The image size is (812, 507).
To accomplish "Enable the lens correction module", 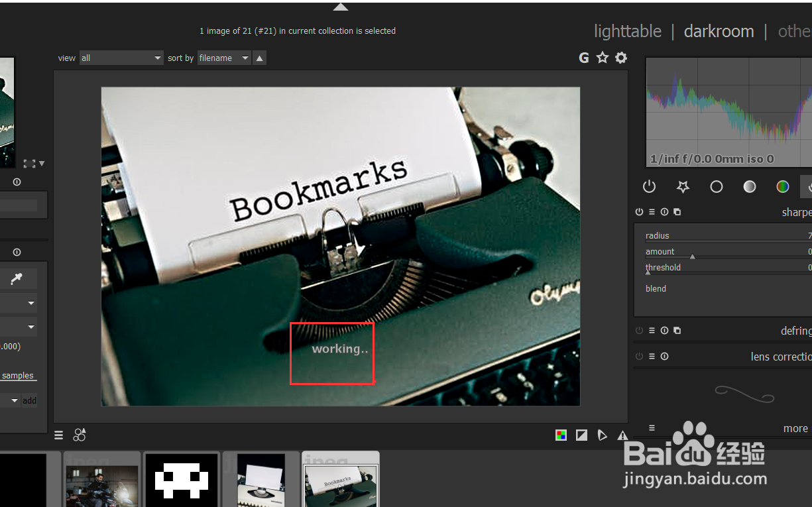I will tap(639, 357).
